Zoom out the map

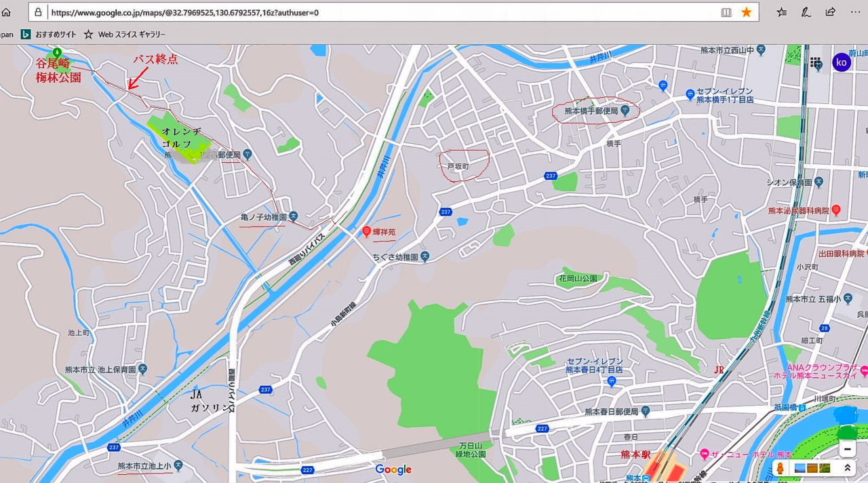coord(847,449)
